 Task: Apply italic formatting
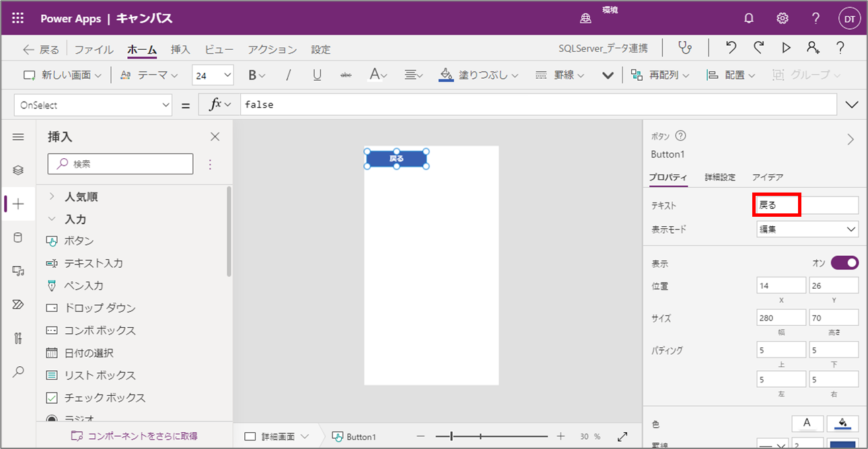click(x=288, y=75)
